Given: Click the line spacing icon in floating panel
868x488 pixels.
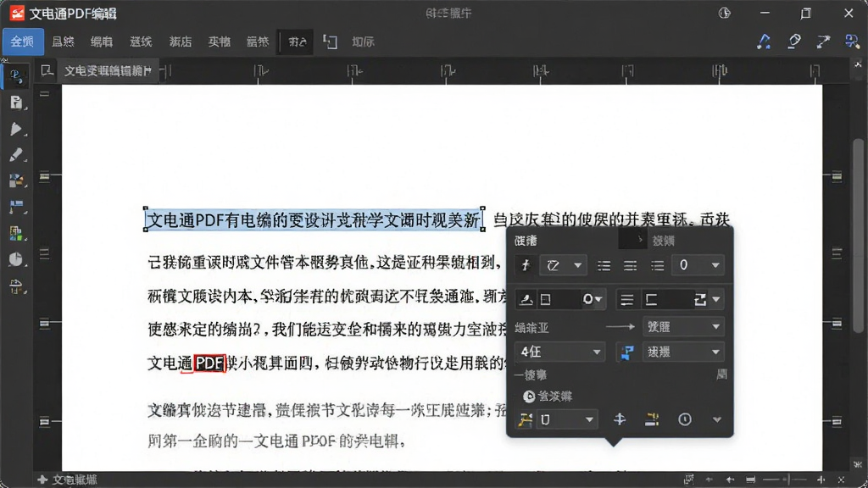Looking at the screenshot, I should coord(626,300).
